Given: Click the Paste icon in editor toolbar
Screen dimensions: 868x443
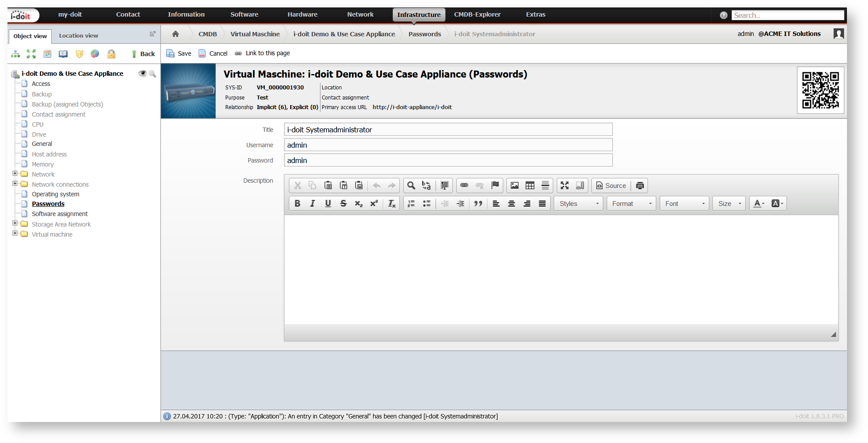Looking at the screenshot, I should pyautogui.click(x=328, y=186).
